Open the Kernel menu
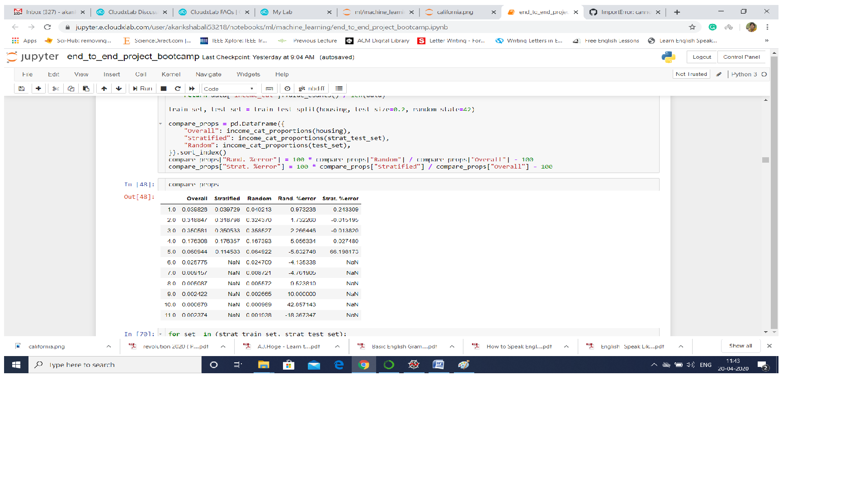Viewport: 868px width, 488px height. click(x=171, y=74)
